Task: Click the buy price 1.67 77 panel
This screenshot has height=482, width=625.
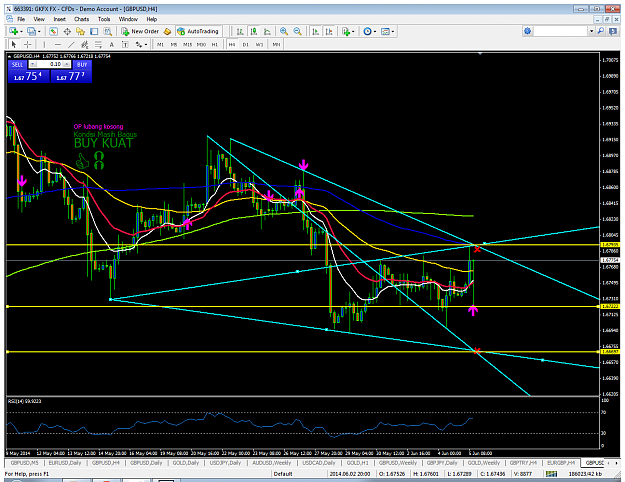Action: [71, 76]
